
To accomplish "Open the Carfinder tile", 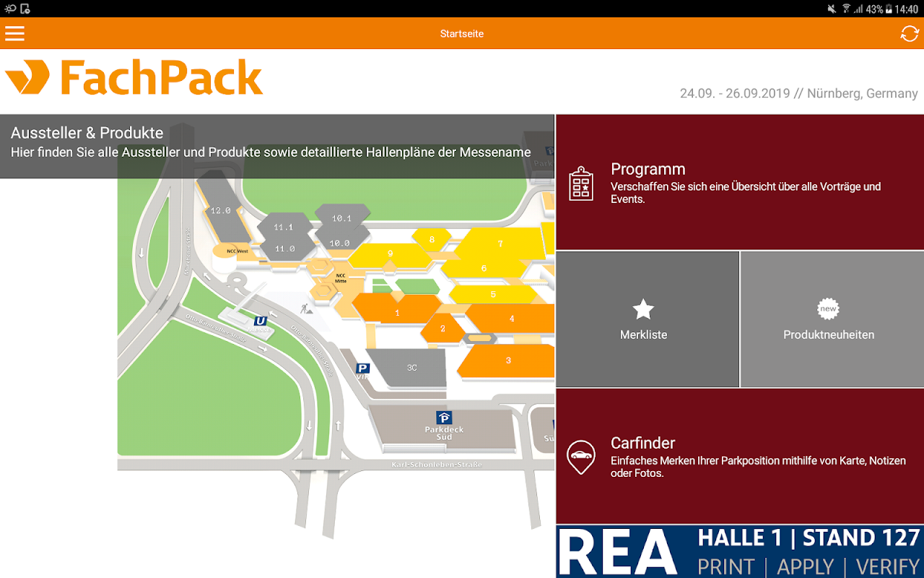I will tap(740, 456).
